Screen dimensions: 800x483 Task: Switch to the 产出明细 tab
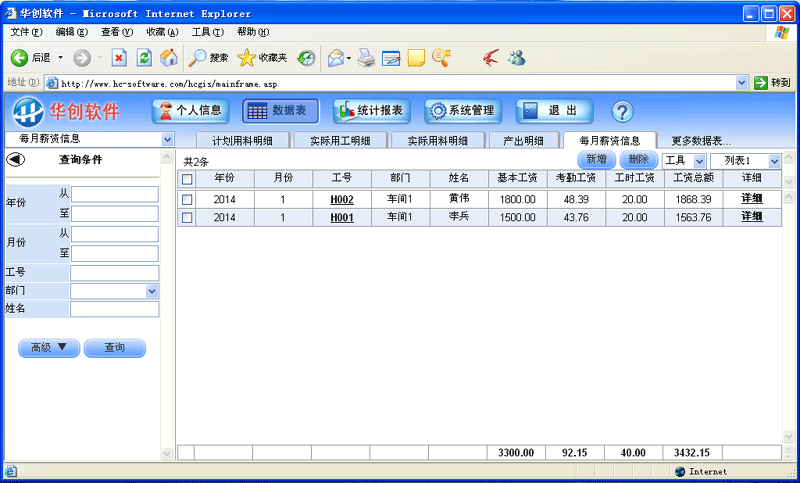click(x=523, y=141)
